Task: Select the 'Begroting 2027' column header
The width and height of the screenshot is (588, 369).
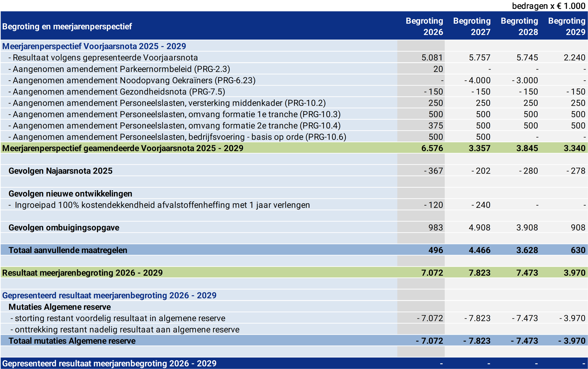Action: 472,26
